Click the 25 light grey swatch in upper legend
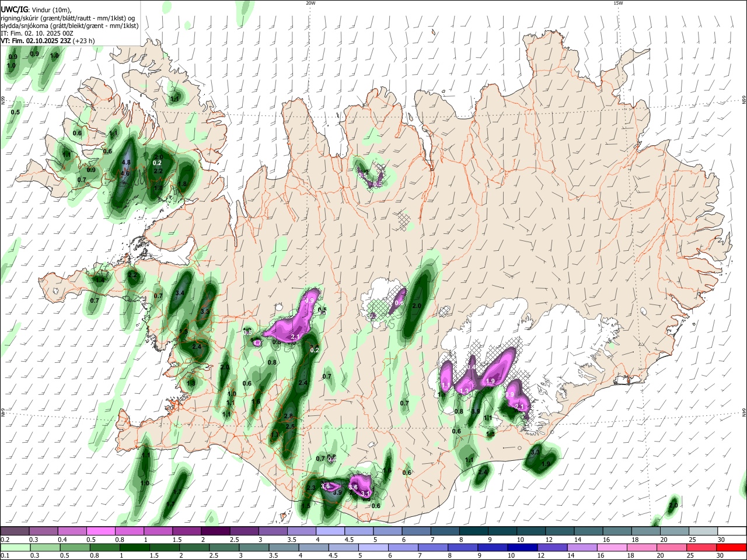The image size is (747, 560). click(x=703, y=531)
